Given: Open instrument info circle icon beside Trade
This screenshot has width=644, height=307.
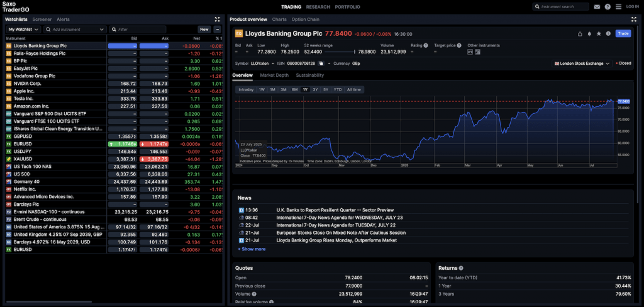Looking at the screenshot, I should click(608, 34).
